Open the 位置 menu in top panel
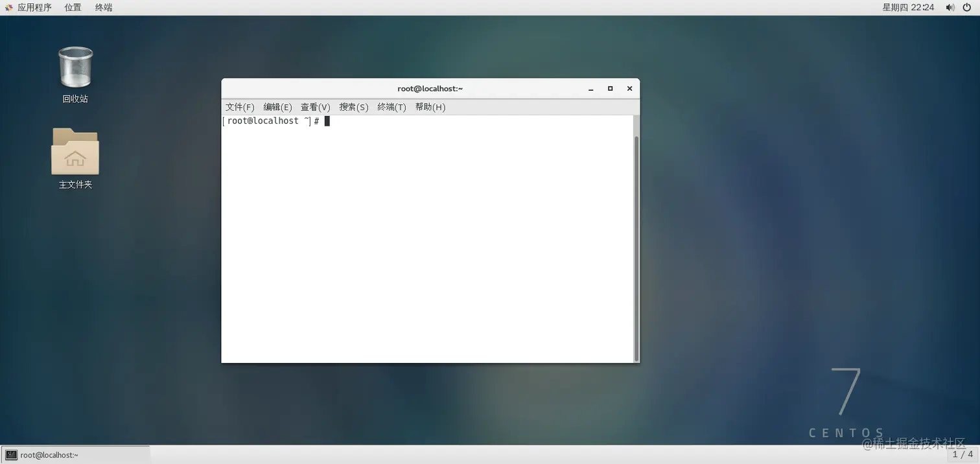Image resolution: width=980 pixels, height=464 pixels. 73,7
